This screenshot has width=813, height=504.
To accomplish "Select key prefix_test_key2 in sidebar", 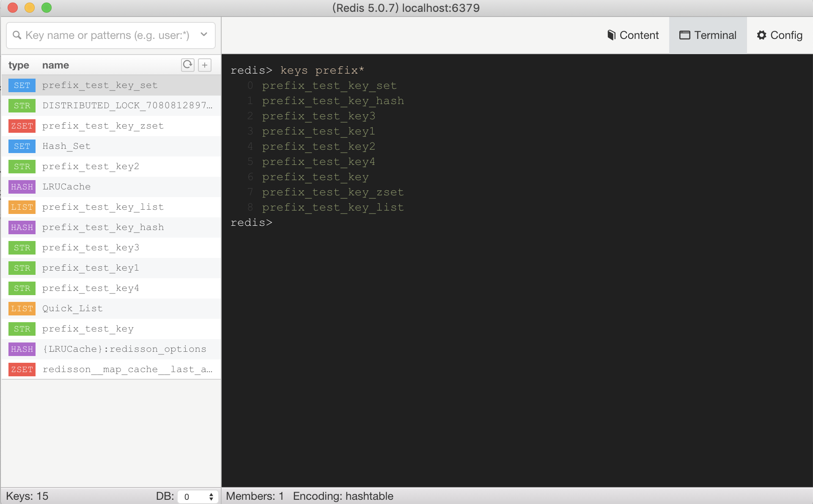I will coord(111,167).
